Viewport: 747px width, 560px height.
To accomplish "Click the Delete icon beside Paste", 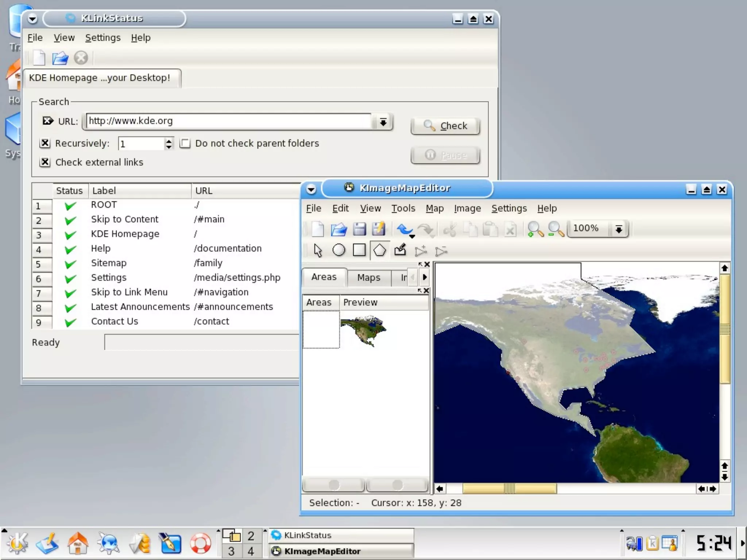I will (511, 230).
